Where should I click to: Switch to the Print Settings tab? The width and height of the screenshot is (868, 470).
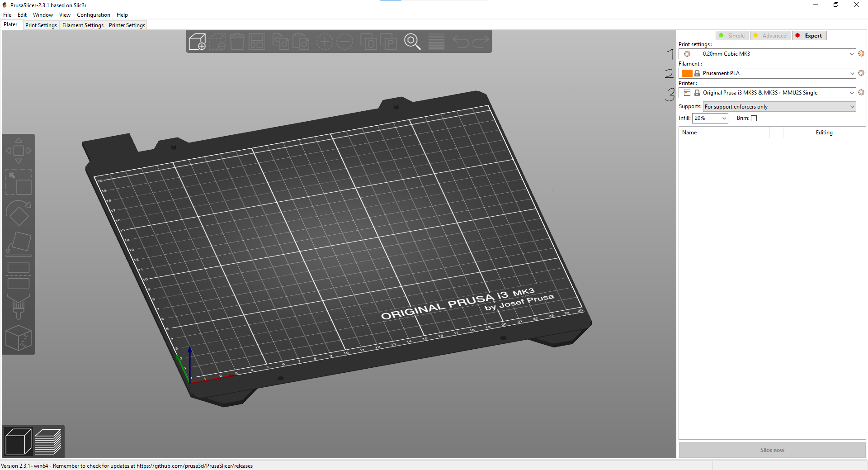click(41, 25)
